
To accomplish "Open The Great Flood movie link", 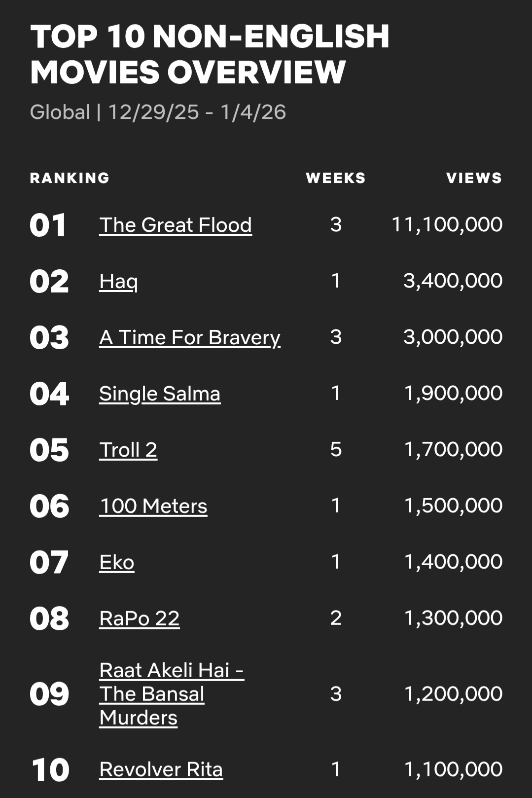I will tap(175, 225).
